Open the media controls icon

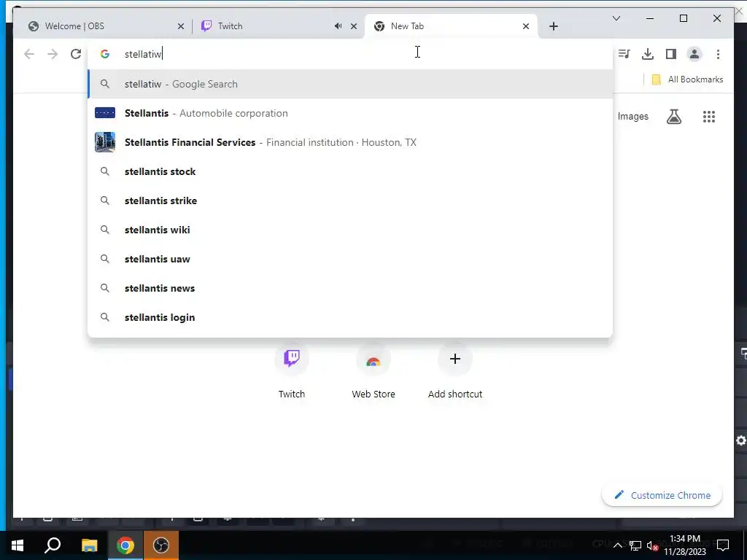pyautogui.click(x=624, y=54)
